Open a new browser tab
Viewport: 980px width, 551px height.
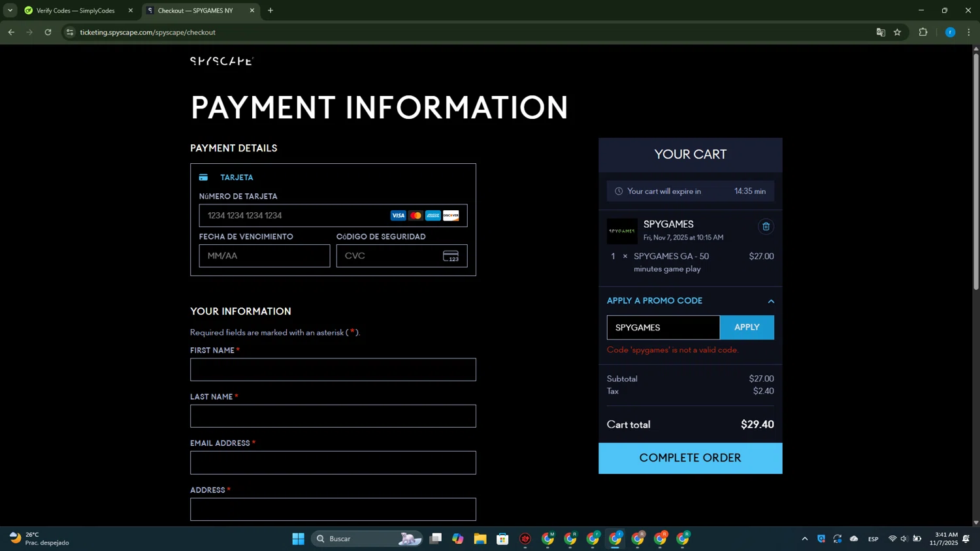tap(270, 10)
